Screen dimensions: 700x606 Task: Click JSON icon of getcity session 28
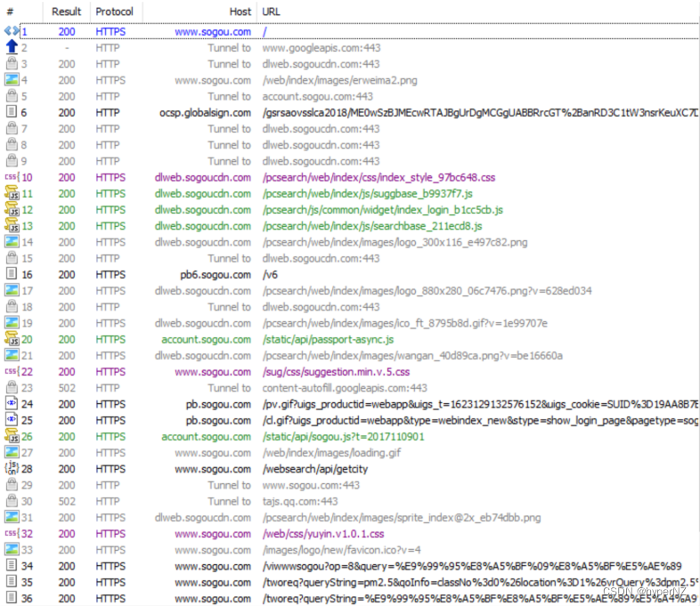12,468
